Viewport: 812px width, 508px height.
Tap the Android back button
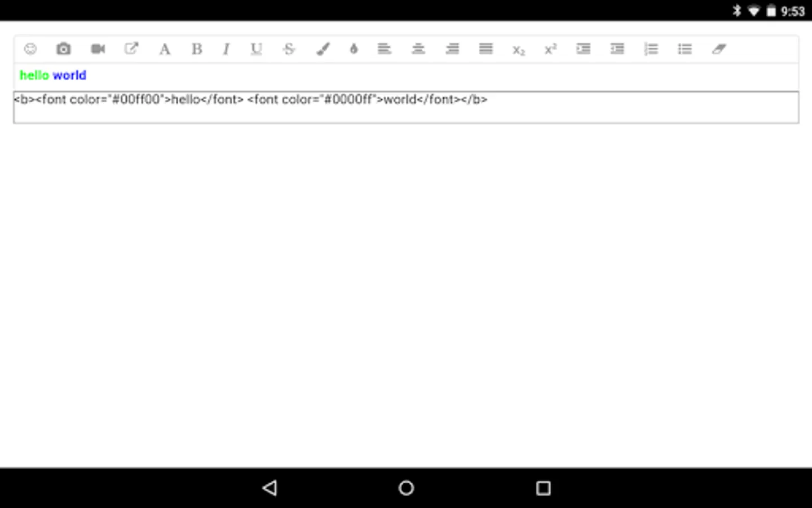coord(270,488)
